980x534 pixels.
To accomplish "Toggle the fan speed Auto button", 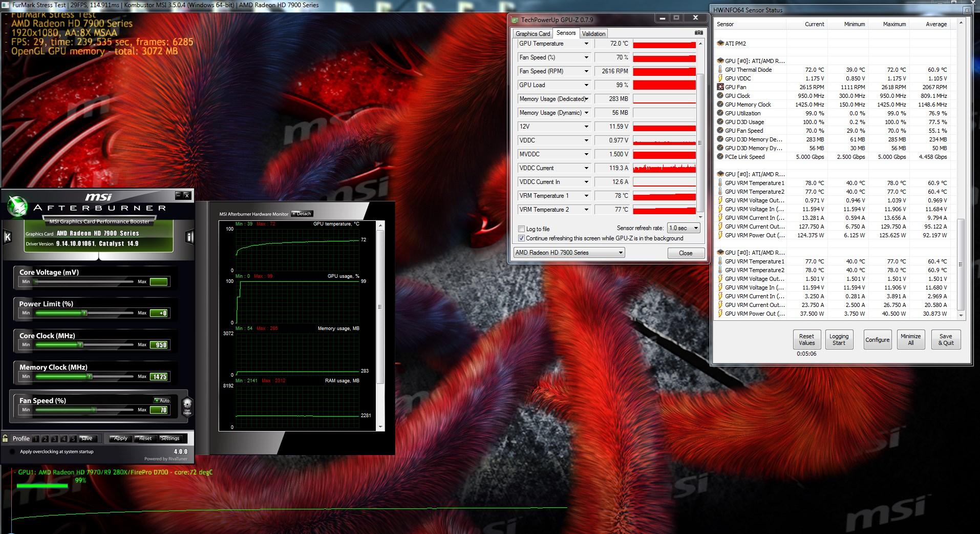I will click(162, 400).
